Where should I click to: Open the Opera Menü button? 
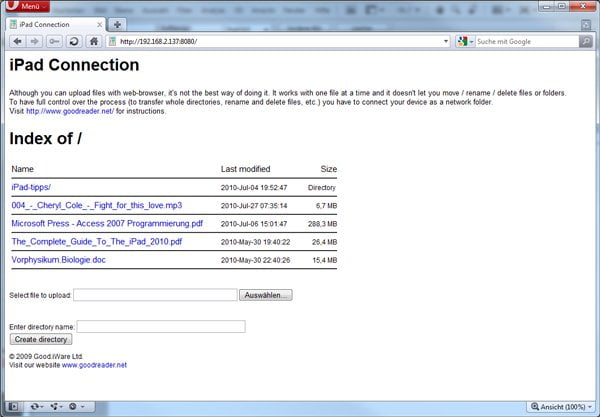pos(29,7)
